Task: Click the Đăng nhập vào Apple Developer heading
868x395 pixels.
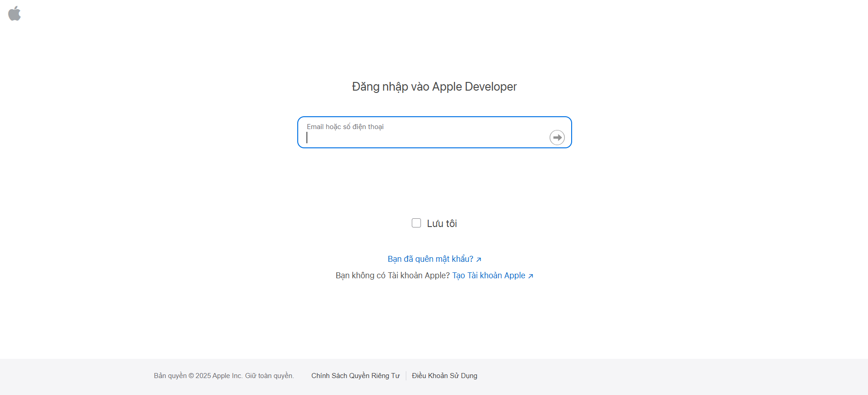Action: 434,87
